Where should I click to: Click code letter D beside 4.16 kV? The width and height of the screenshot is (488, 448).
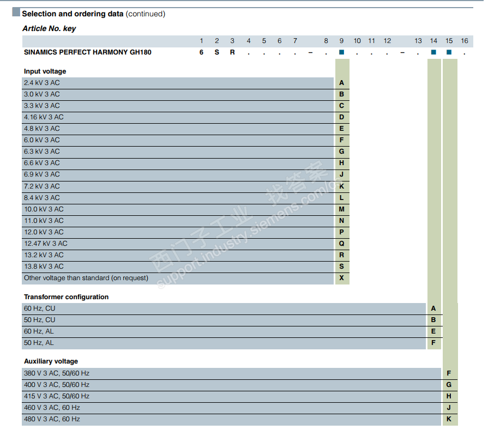(341, 117)
